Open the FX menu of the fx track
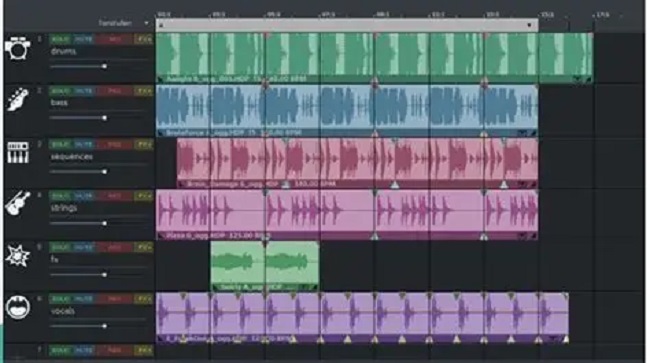Image resolution: width=650 pixels, height=363 pixels. 143,247
